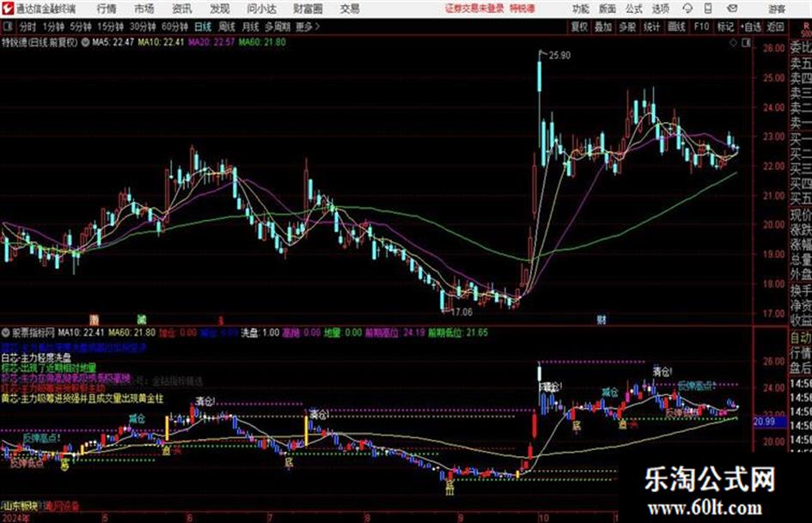Click the 通达信 red logo icon
This screenshot has height=523, width=812.
(7, 9)
